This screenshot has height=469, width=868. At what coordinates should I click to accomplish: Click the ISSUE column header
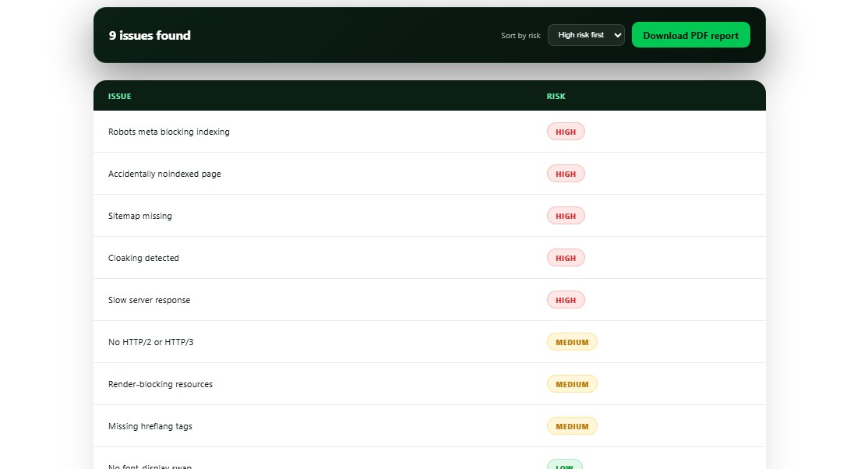[x=119, y=97]
